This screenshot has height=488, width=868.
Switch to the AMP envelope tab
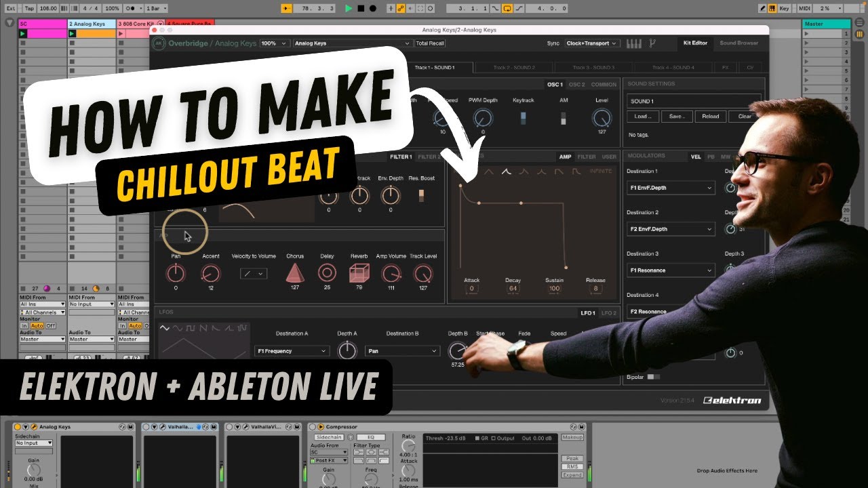pos(565,157)
